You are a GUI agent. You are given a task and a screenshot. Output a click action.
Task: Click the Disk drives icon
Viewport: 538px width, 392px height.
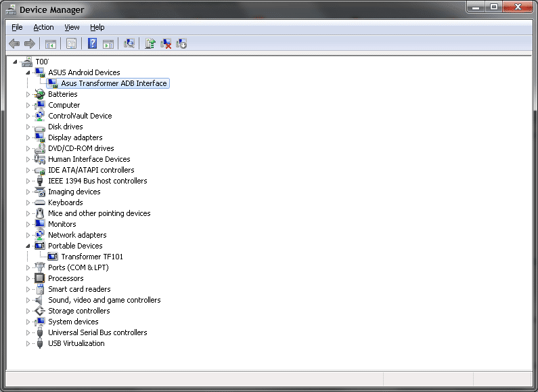point(40,127)
